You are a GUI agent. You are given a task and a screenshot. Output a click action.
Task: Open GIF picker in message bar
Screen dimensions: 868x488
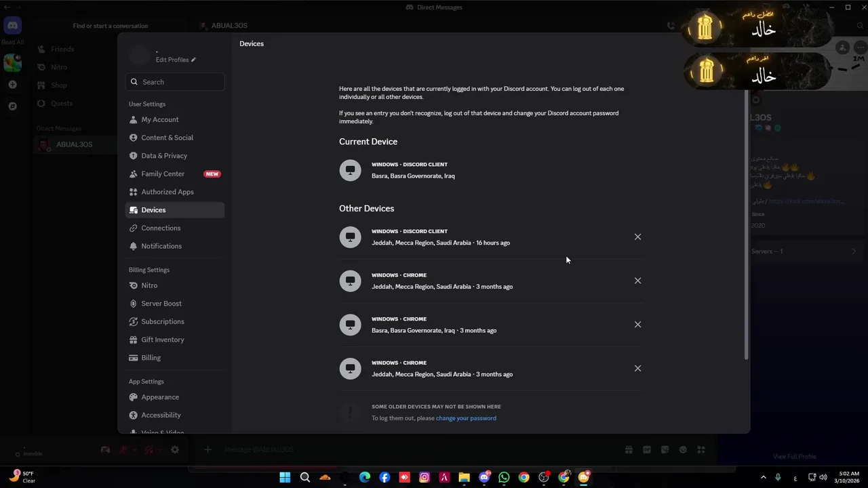coord(647,449)
